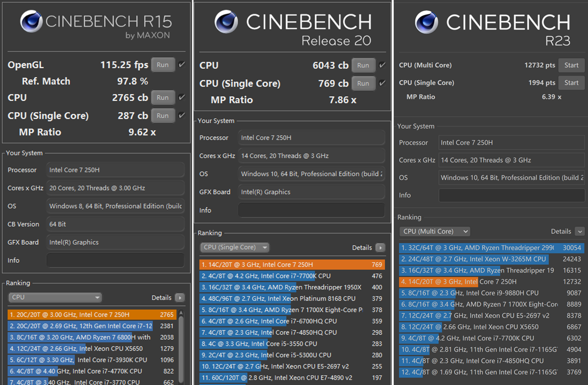Click the Processor field in Cinebench R15

[x=116, y=170]
